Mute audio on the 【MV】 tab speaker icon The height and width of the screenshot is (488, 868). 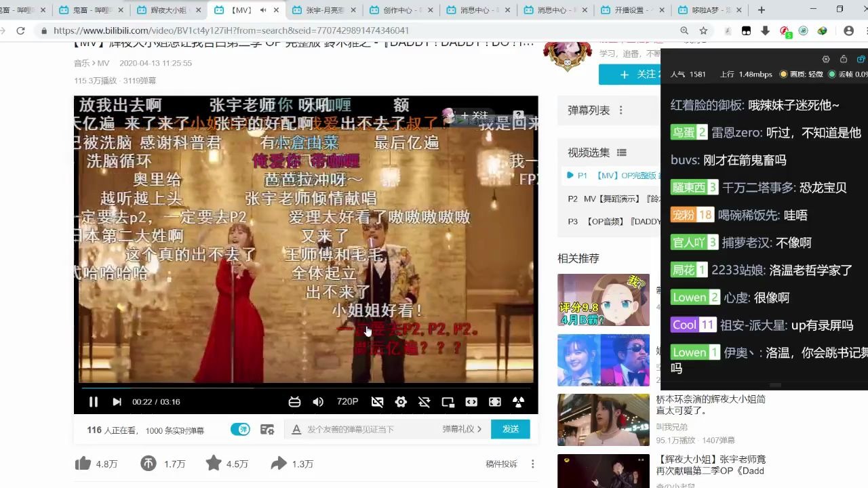pos(262,10)
